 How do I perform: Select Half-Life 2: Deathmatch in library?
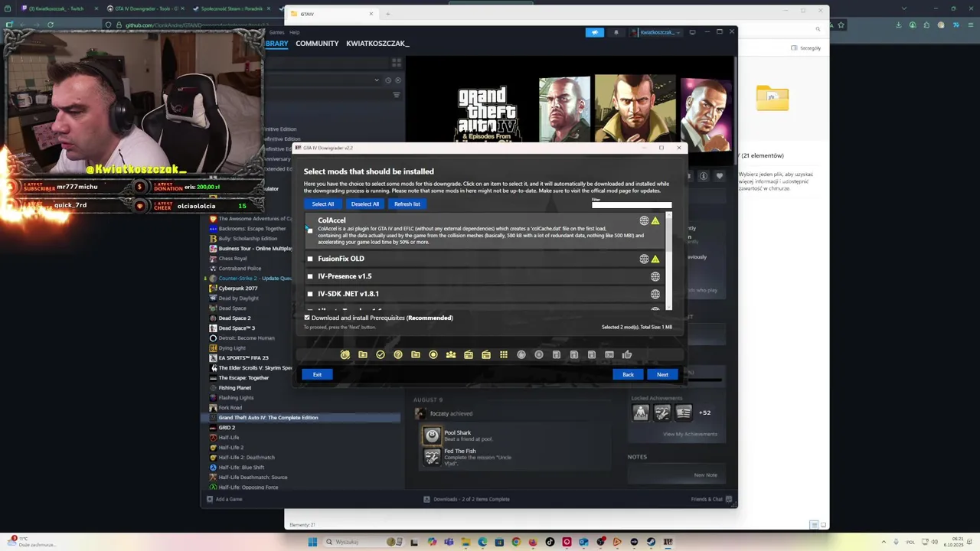pos(247,458)
